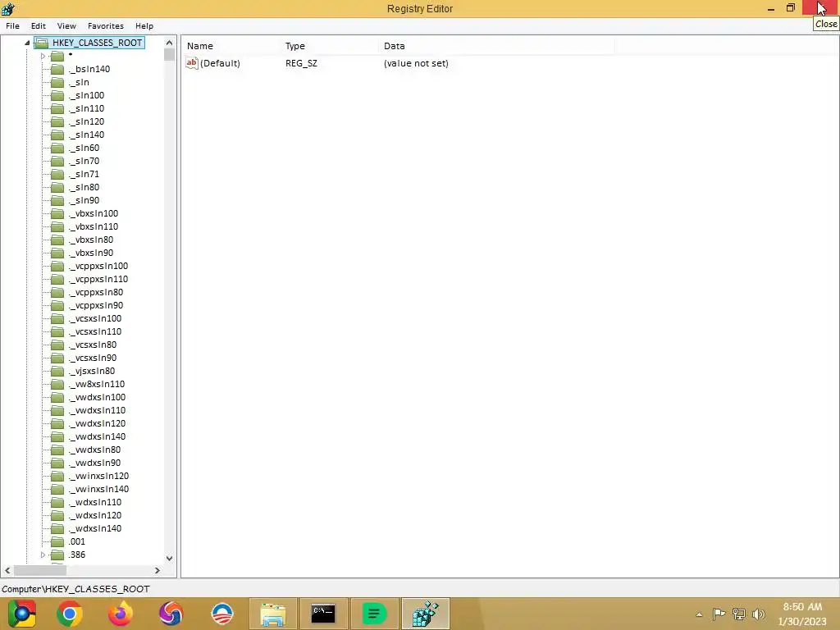Select the ._vwinxsln140 key

[x=98, y=489]
